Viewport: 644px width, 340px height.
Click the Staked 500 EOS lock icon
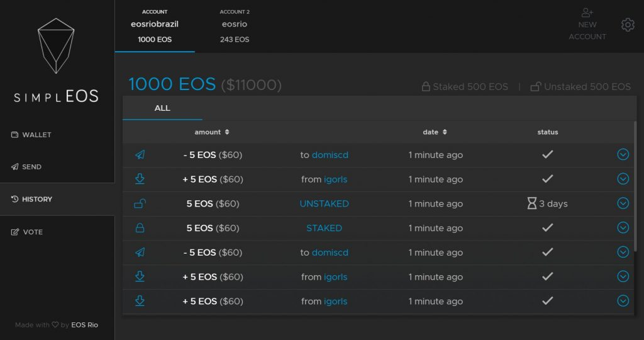pos(426,86)
